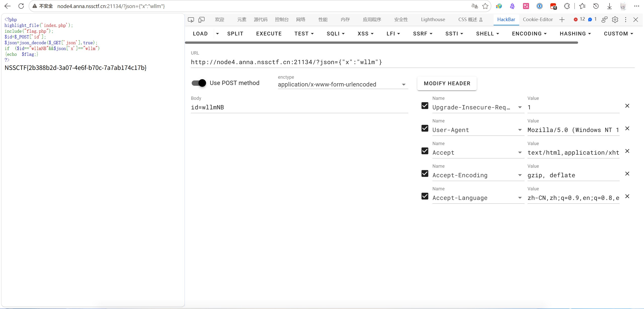Open the 网络 (Network) tab
This screenshot has width=644, height=309.
tap(301, 20)
